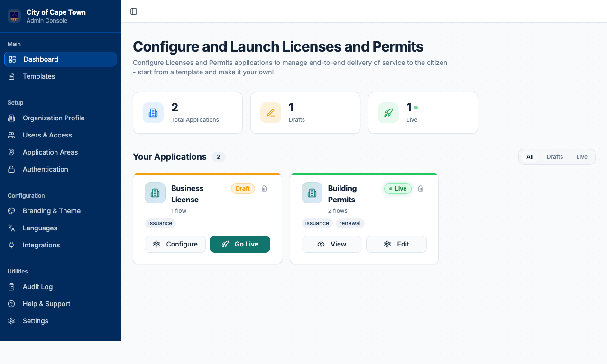Click the Dashboard grid icon

tap(12, 59)
